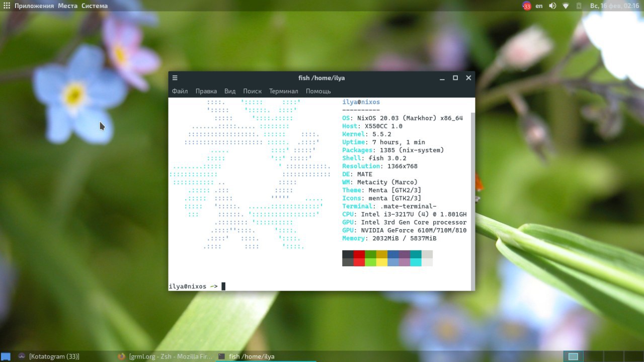The height and width of the screenshot is (362, 644).
Task: Open the Wi-Fi network tray icon
Action: pos(566,6)
